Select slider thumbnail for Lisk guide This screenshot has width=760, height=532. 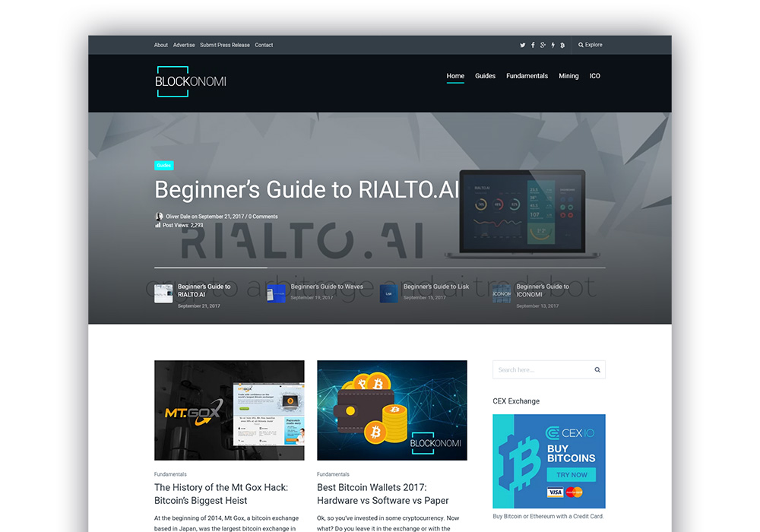(x=388, y=293)
